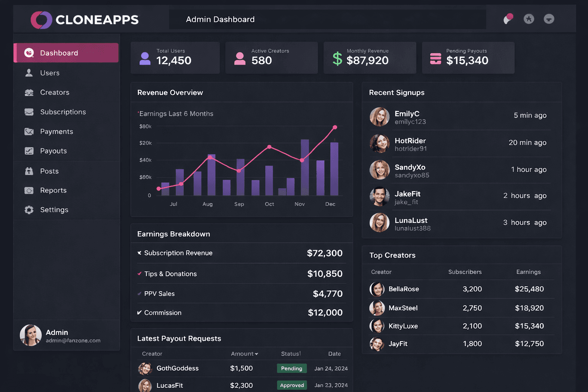Screen dimensions: 588x392
Task: Open Admin profile at sidebar bottom
Action: coord(67,335)
